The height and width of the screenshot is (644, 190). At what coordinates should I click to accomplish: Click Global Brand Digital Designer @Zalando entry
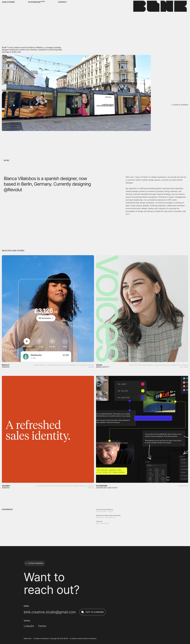(x=108, y=516)
